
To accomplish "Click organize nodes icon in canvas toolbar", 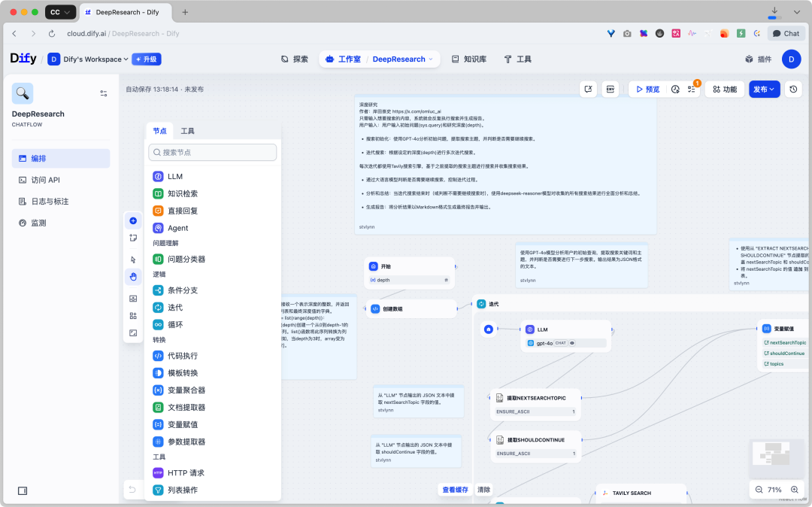I will (x=133, y=315).
